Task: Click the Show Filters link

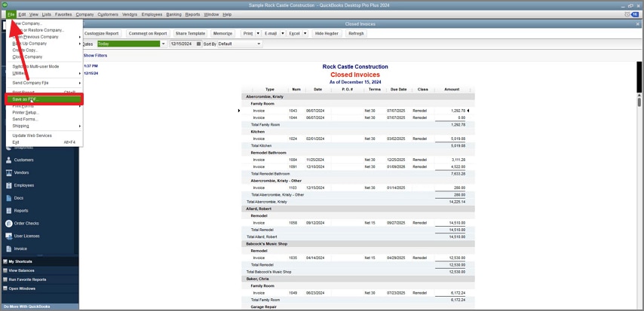Action: pyautogui.click(x=95, y=56)
